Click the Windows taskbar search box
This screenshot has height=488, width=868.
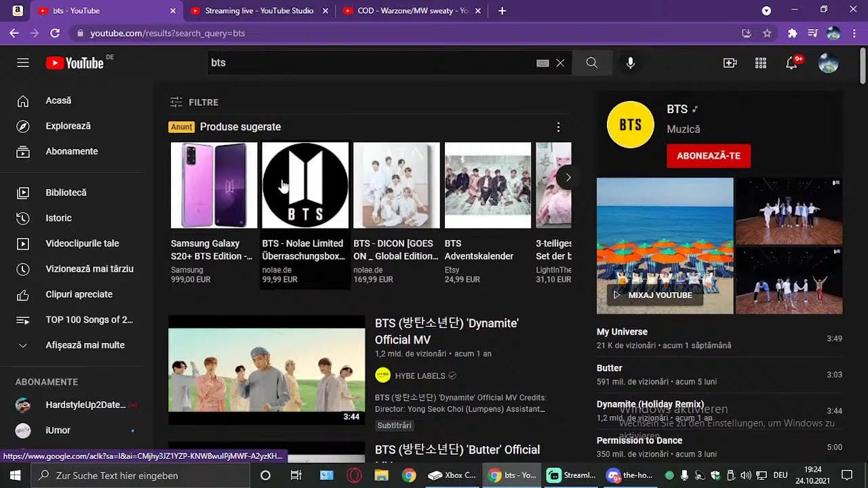(141, 475)
